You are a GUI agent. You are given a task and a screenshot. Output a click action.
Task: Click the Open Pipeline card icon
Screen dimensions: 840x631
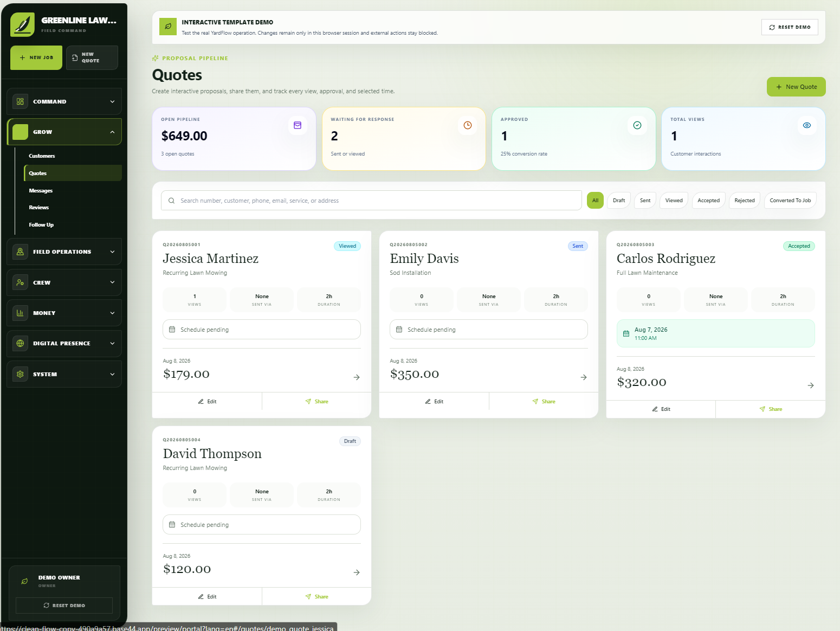tap(298, 125)
